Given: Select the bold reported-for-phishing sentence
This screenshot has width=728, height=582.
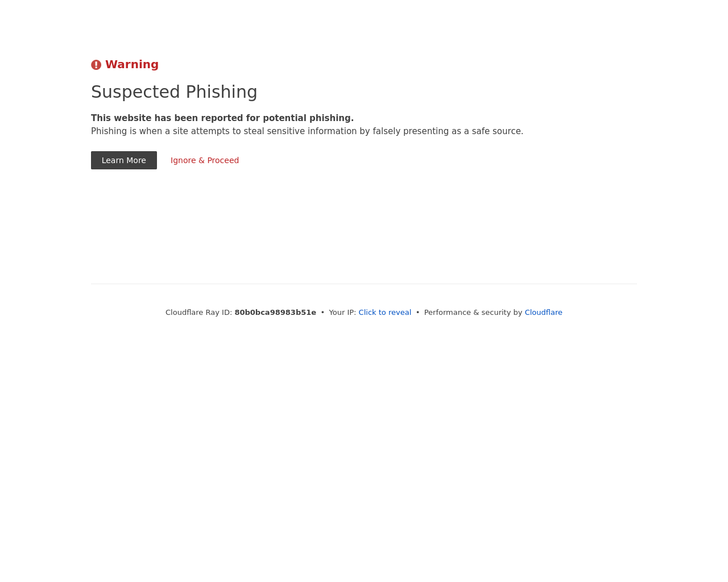Looking at the screenshot, I should point(222,118).
